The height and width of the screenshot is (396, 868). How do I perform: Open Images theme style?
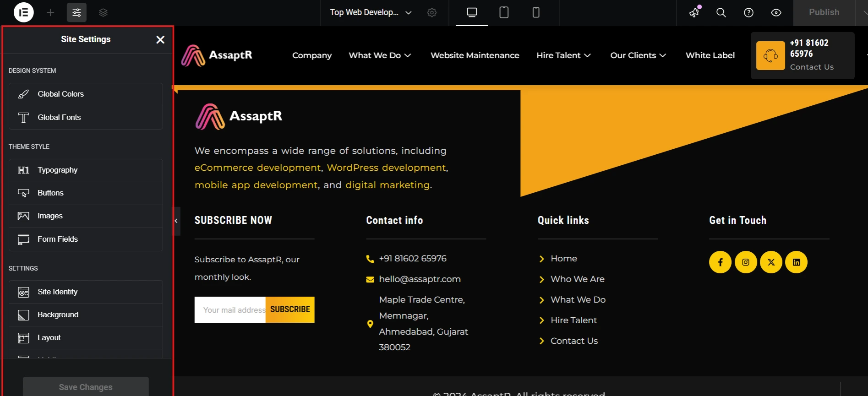[x=86, y=216]
